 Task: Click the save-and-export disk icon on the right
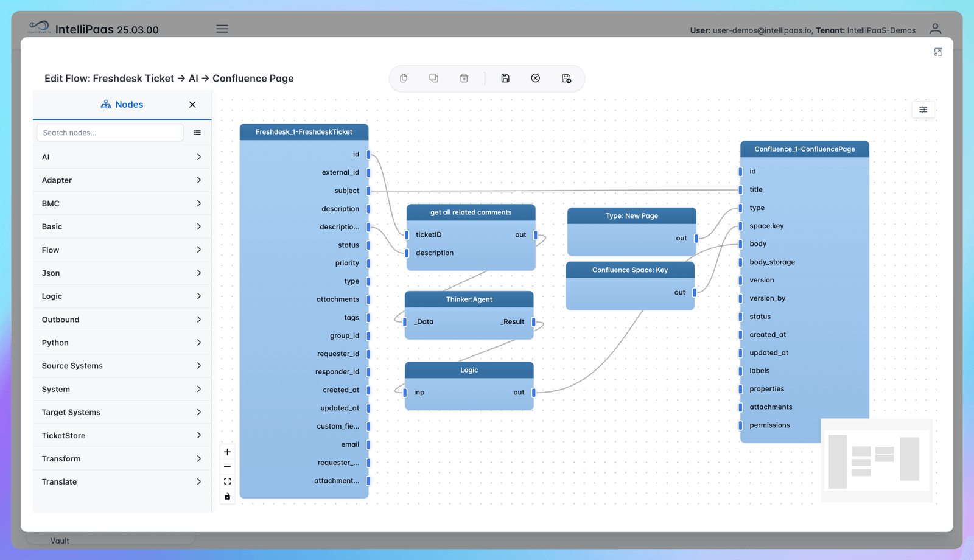click(566, 78)
